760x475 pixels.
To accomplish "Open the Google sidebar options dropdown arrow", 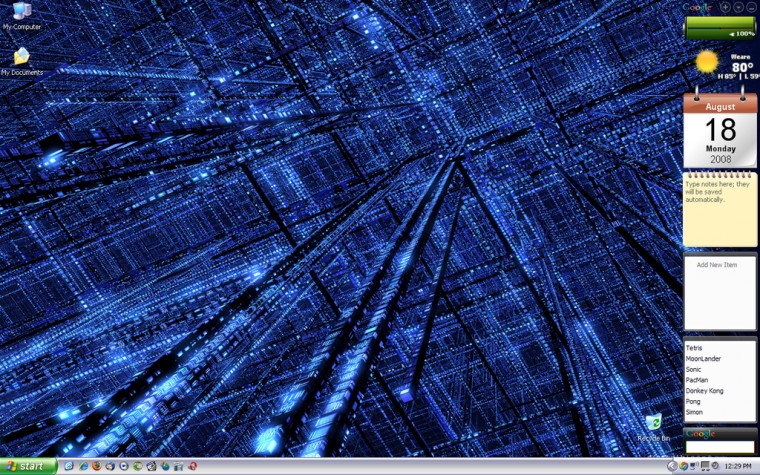I will tap(738, 7).
